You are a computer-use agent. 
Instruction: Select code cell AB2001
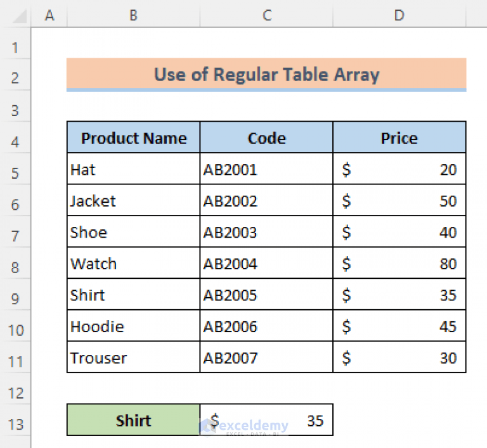click(x=266, y=169)
